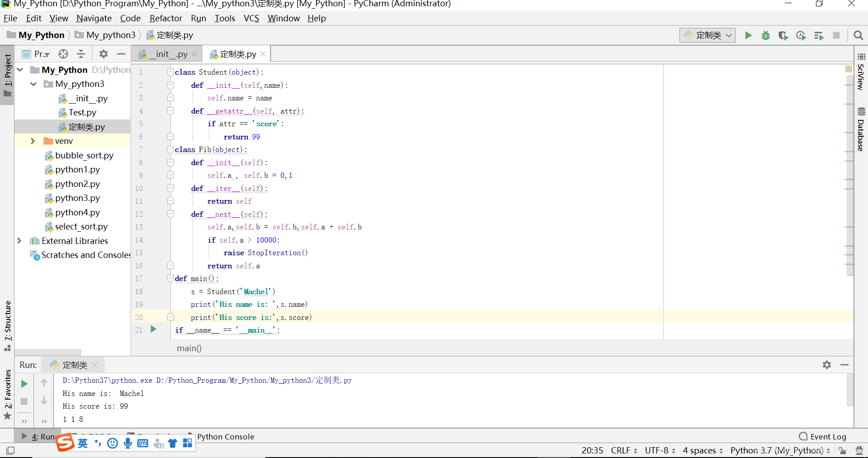Collapse all in the project panel
868x458 pixels.
[81, 54]
